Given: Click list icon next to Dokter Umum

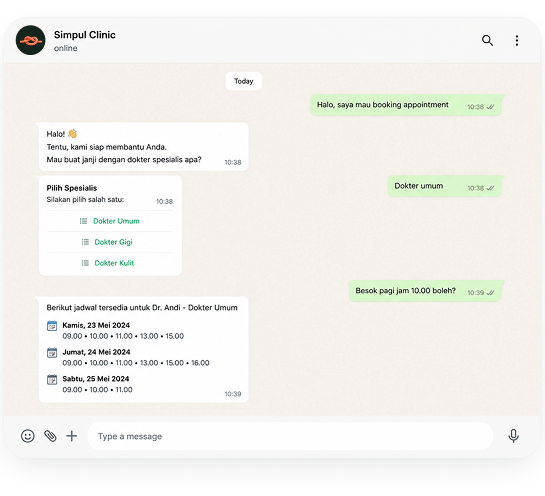Looking at the screenshot, I should [83, 221].
